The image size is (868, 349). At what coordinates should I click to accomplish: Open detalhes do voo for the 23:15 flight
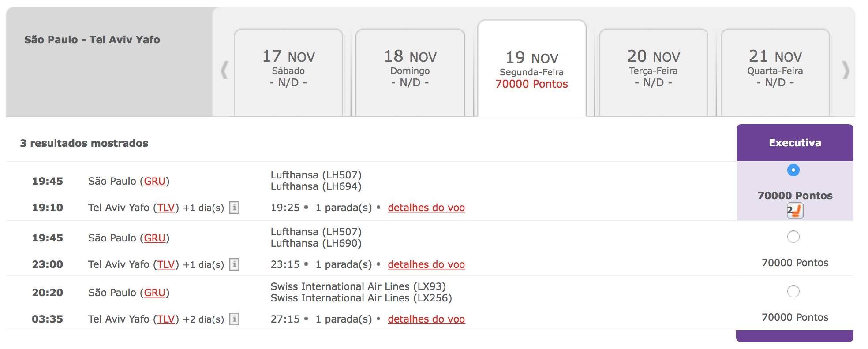pyautogui.click(x=426, y=264)
